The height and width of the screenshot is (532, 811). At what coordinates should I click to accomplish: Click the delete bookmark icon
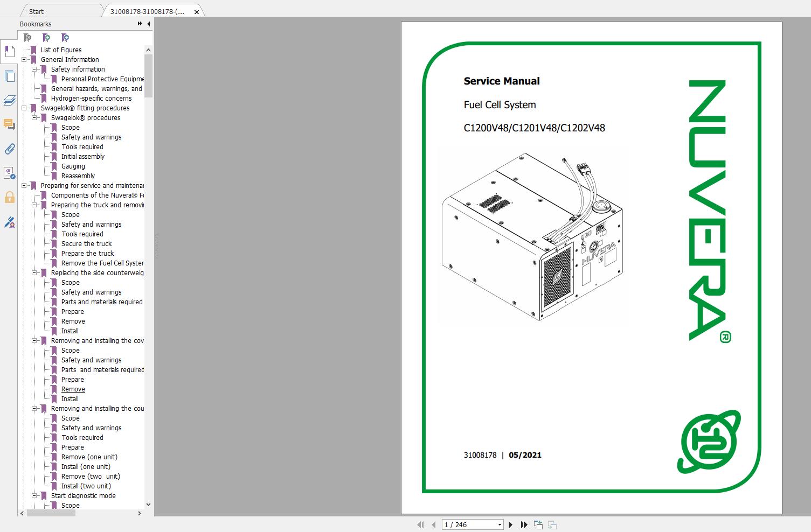point(27,38)
